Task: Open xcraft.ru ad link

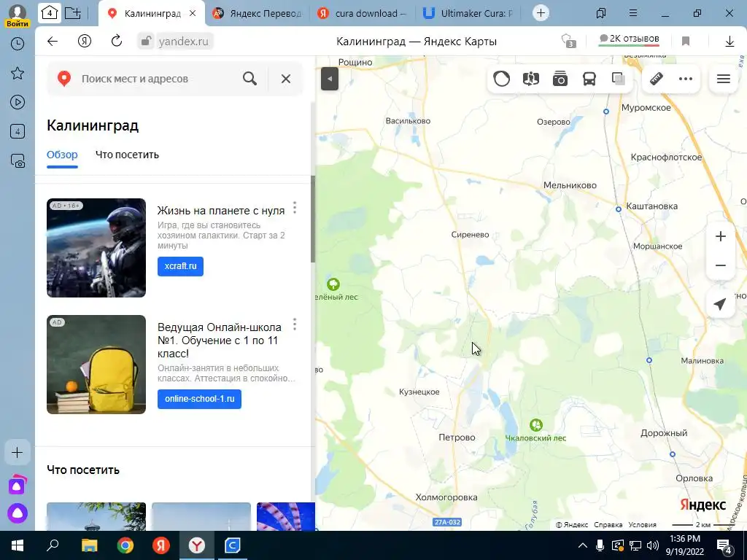Action: pyautogui.click(x=181, y=266)
